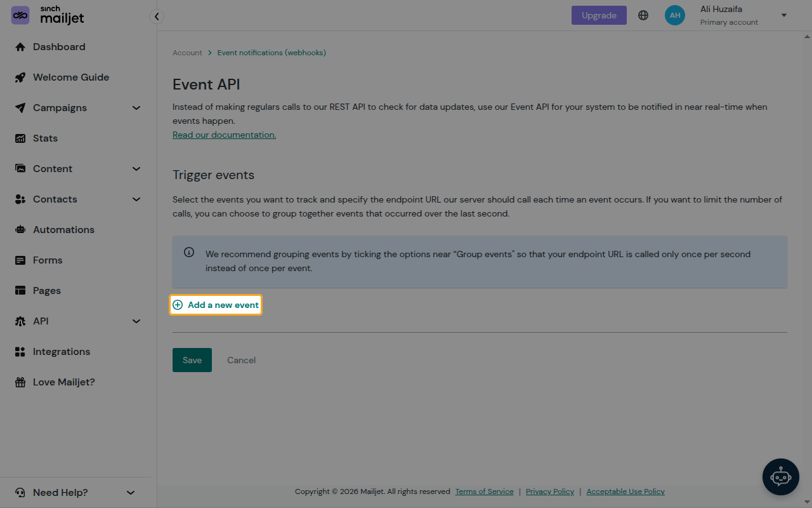Save the event settings
Image resolution: width=812 pixels, height=508 pixels.
pyautogui.click(x=192, y=360)
